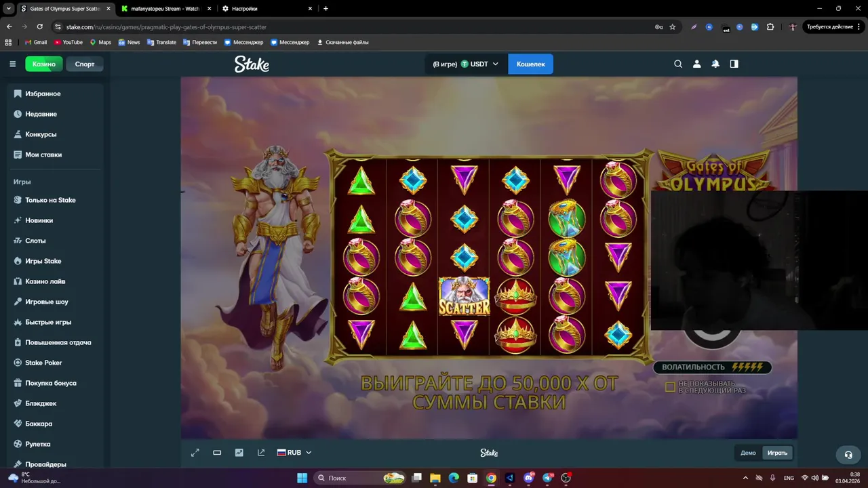The width and height of the screenshot is (868, 488).
Task: Open live support headset button
Action: [x=848, y=455]
